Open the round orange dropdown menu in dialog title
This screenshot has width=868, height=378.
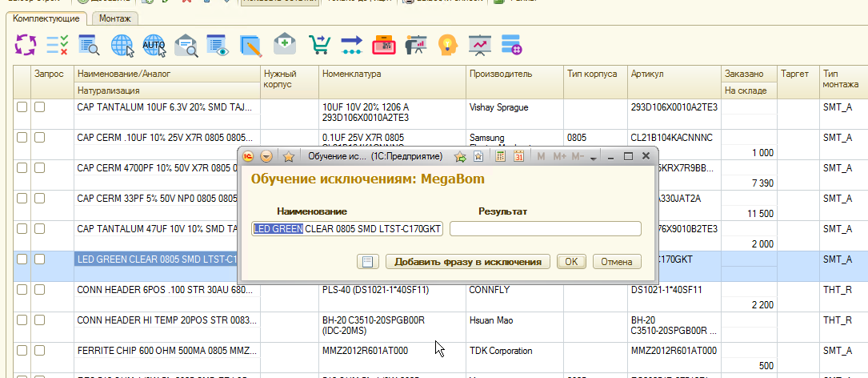pyautogui.click(x=266, y=156)
